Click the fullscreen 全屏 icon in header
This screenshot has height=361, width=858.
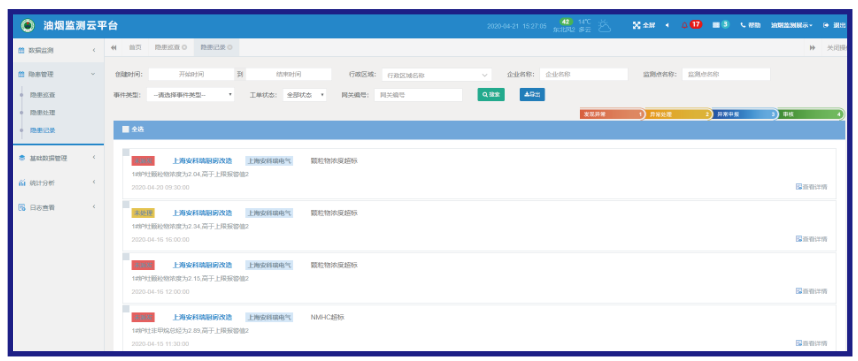636,25
